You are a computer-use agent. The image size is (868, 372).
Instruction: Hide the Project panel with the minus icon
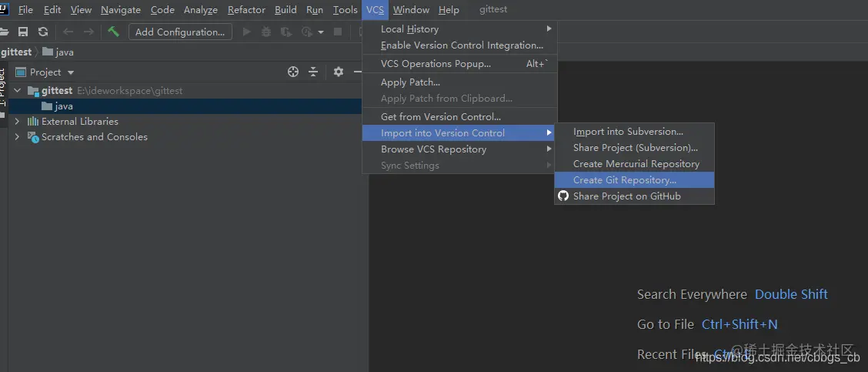click(x=358, y=72)
